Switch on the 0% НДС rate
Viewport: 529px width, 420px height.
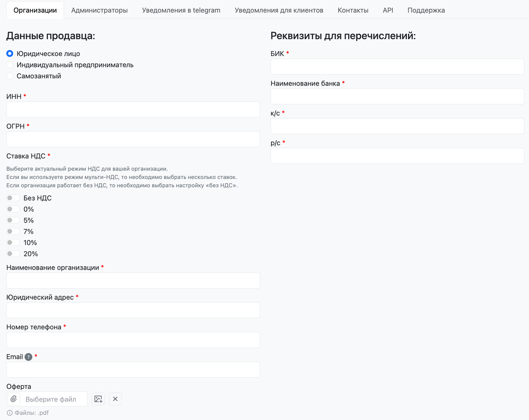13,209
